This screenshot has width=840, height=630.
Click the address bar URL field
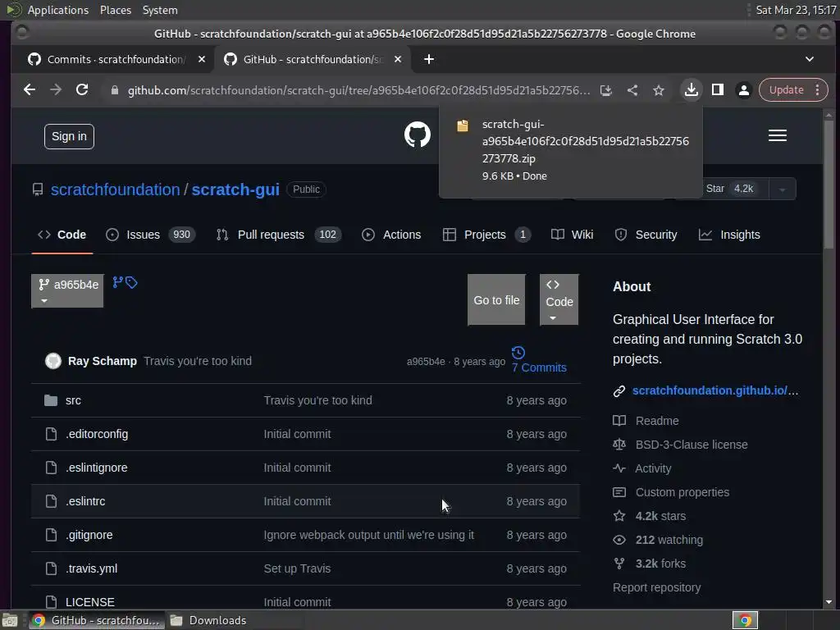pyautogui.click(x=358, y=90)
